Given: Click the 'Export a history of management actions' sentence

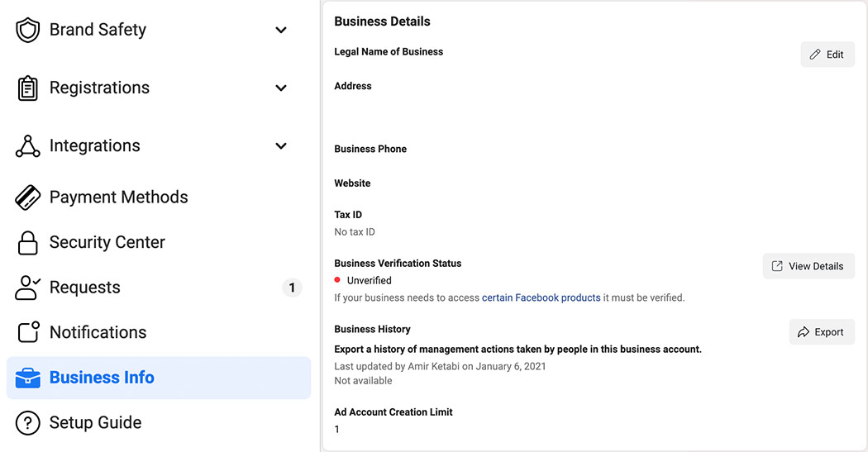Looking at the screenshot, I should coord(517,349).
